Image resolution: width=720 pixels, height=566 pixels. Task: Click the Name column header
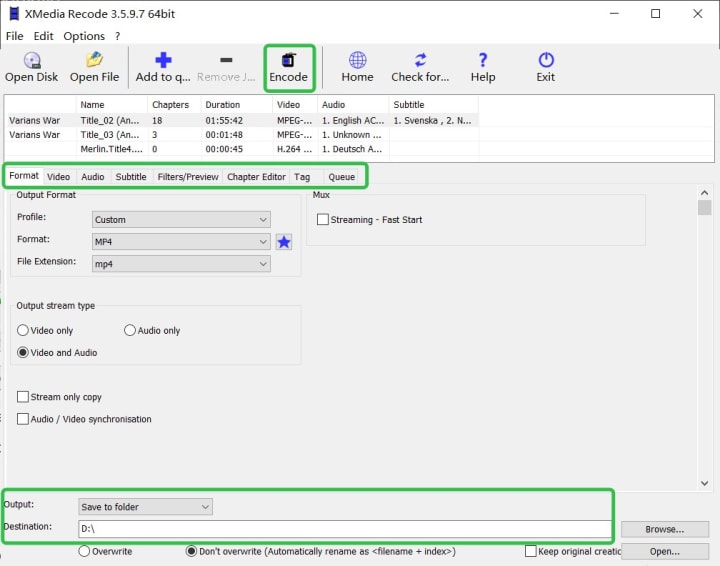tap(112, 105)
